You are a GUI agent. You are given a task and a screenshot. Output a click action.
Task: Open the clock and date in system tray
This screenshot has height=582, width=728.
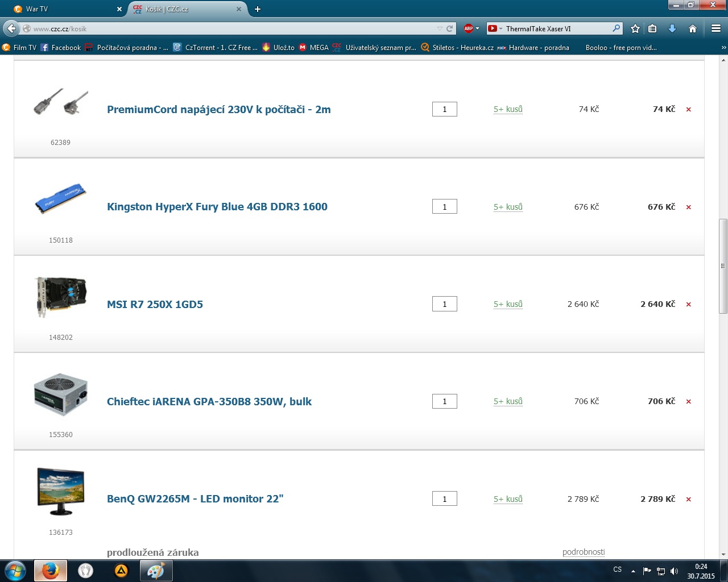pyautogui.click(x=701, y=571)
